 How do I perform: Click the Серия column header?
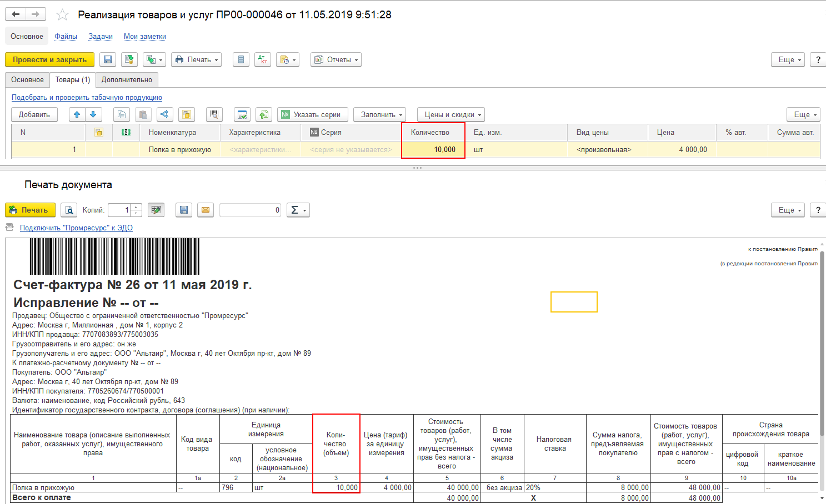351,132
